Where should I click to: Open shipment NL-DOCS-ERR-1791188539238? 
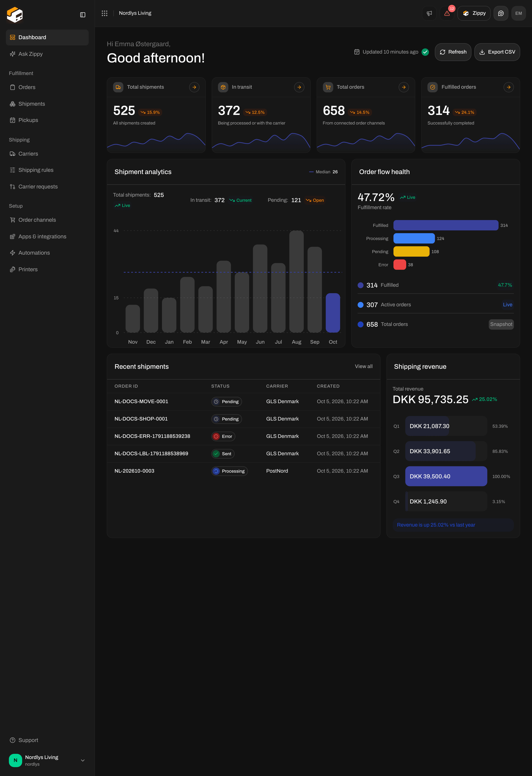[243, 436]
